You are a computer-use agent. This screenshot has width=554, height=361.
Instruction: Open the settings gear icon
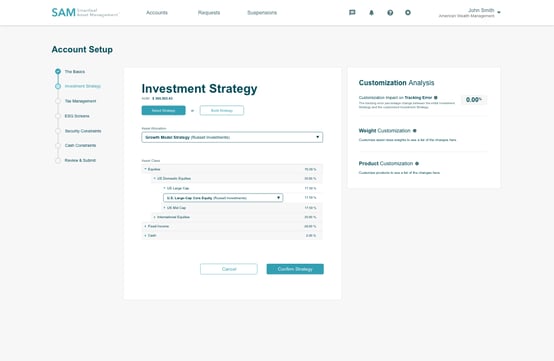tap(408, 13)
